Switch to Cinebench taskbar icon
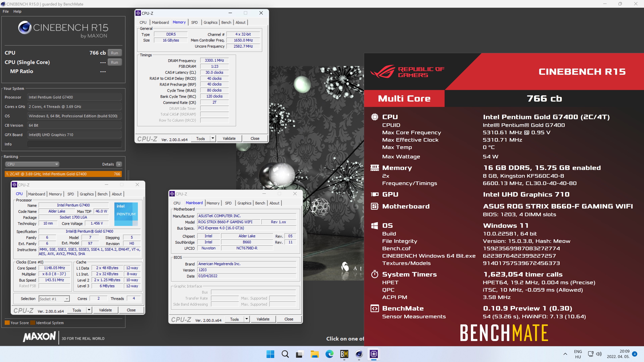Viewport: 644px width, 362px height. tap(359, 354)
